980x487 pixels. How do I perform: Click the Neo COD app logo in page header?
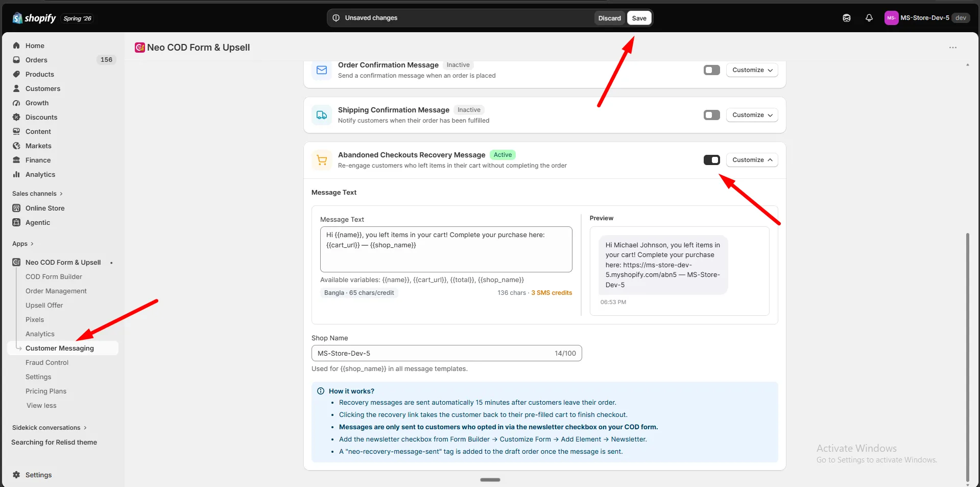pos(139,48)
